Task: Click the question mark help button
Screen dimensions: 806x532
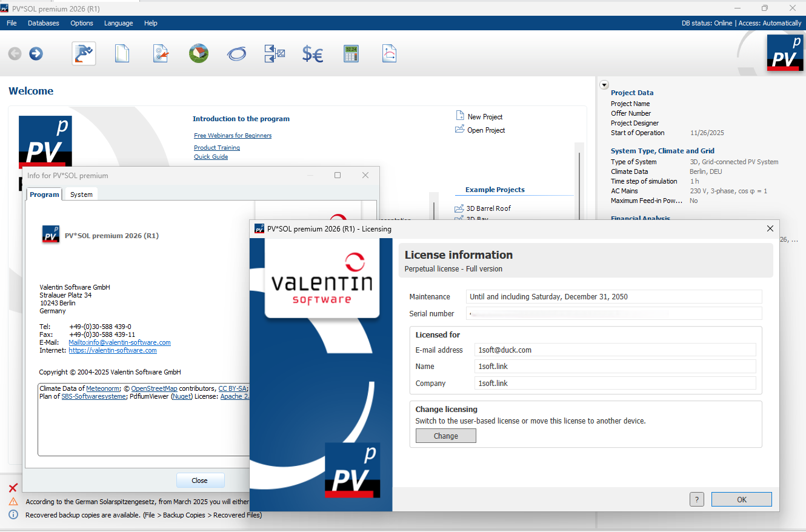Action: (x=697, y=499)
